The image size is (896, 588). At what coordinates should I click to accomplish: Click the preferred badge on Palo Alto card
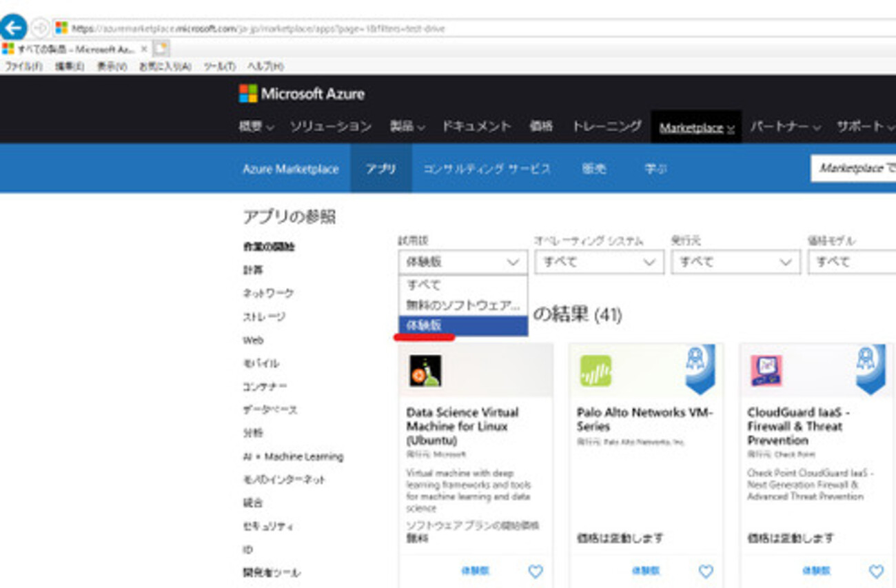[x=700, y=368]
